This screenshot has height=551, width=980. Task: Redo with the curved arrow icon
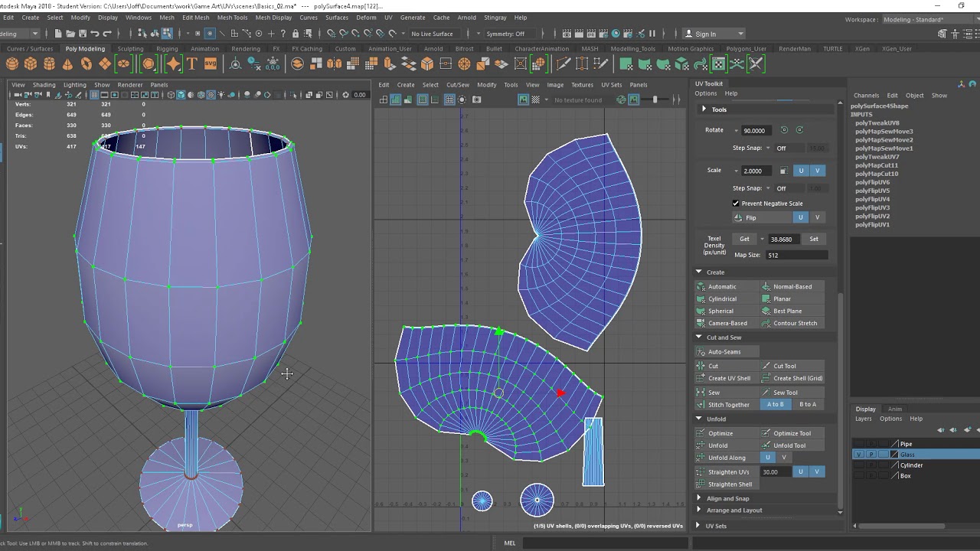tap(106, 34)
